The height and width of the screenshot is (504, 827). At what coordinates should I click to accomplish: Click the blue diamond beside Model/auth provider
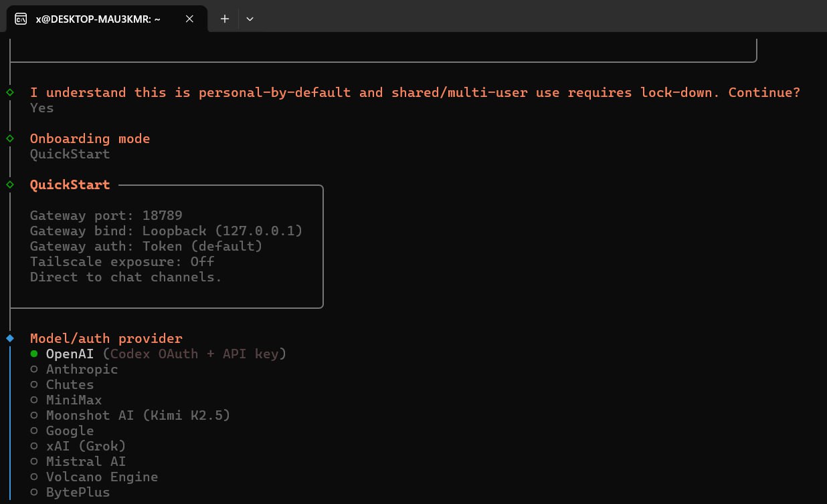9,338
